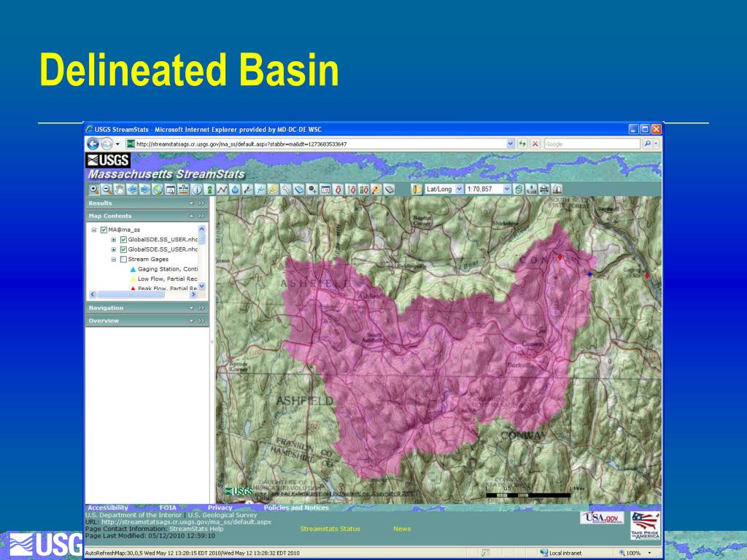The width and height of the screenshot is (747, 560).
Task: Activate the Pan hand tool
Action: point(119,190)
